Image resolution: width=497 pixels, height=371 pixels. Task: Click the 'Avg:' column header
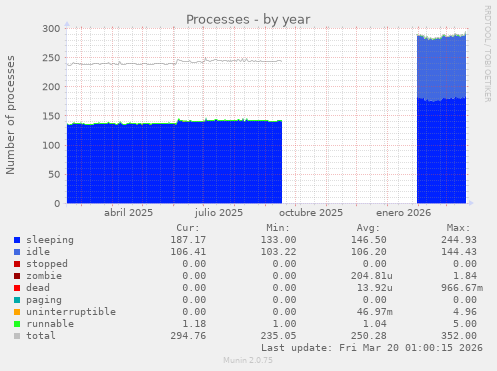click(x=368, y=228)
